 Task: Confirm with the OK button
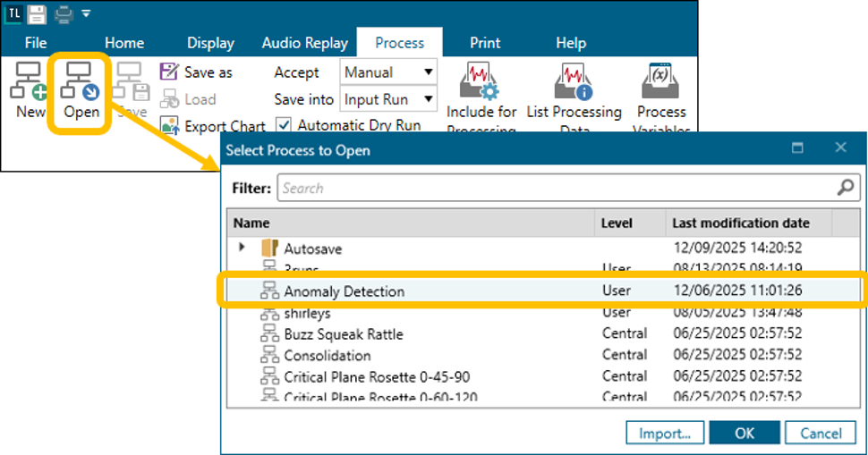[745, 434]
